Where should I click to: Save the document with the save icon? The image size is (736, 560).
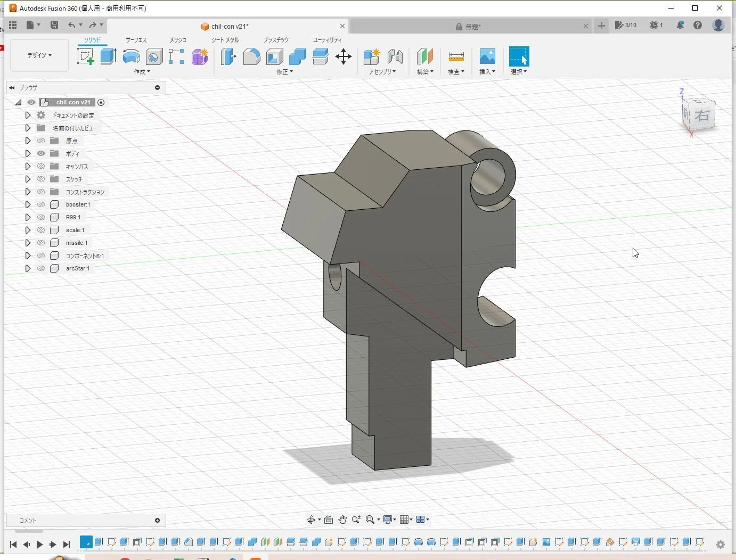tap(54, 25)
